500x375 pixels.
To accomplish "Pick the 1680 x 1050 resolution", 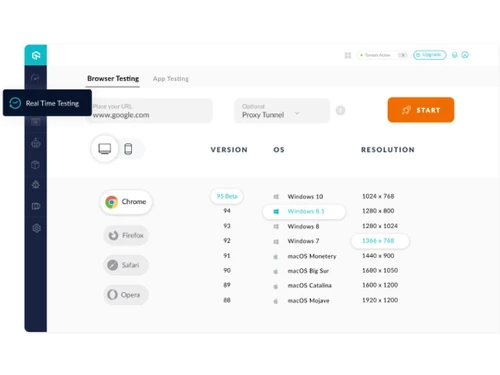I will [380, 270].
